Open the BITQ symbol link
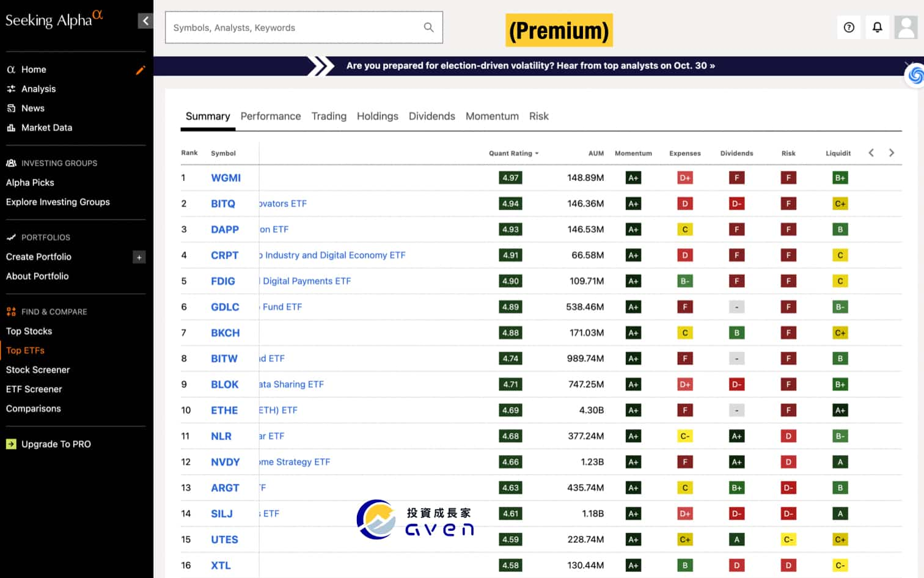 (x=223, y=203)
